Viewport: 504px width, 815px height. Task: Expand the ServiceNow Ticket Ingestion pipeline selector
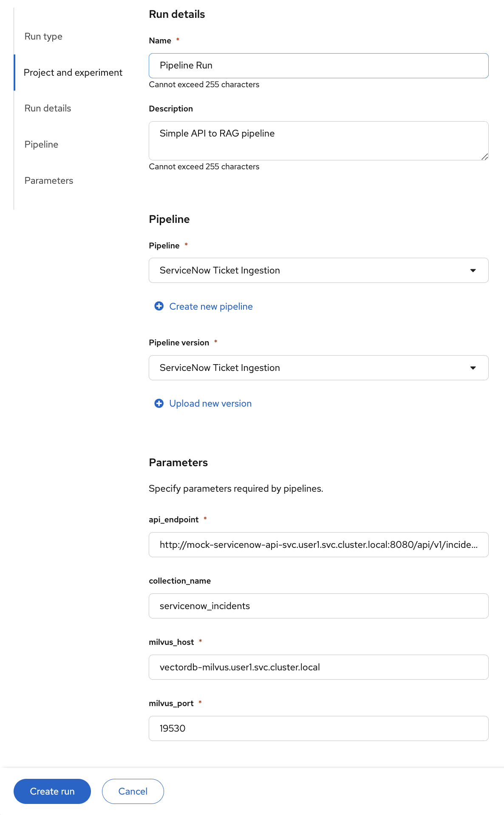point(318,270)
